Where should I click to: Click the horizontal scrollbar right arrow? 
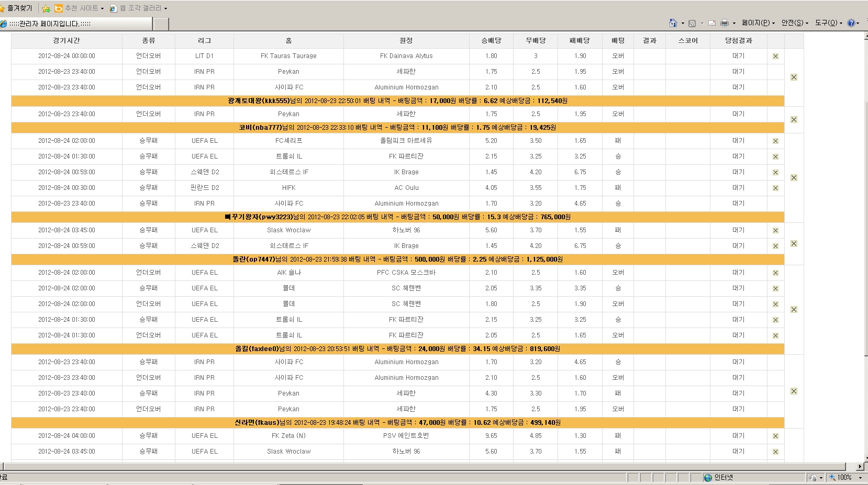coord(860,467)
